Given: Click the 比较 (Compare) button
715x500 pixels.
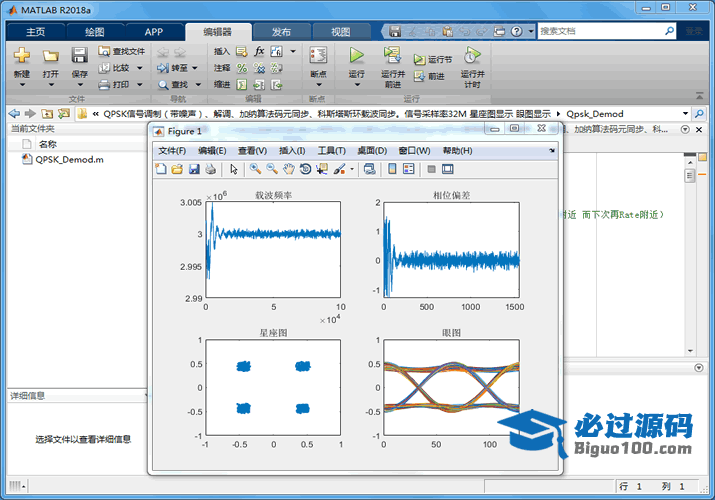Looking at the screenshot, I should click(x=115, y=68).
